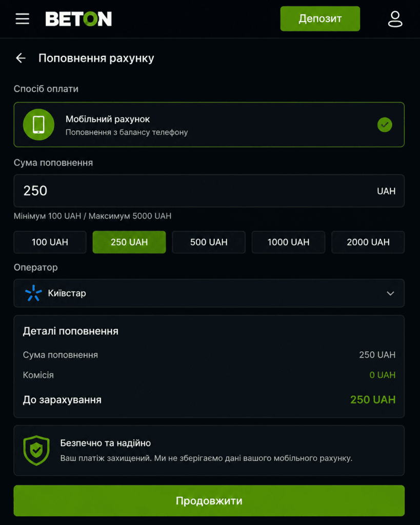Select the Мобільний рахунок payment method
The width and height of the screenshot is (420, 525).
tap(209, 125)
